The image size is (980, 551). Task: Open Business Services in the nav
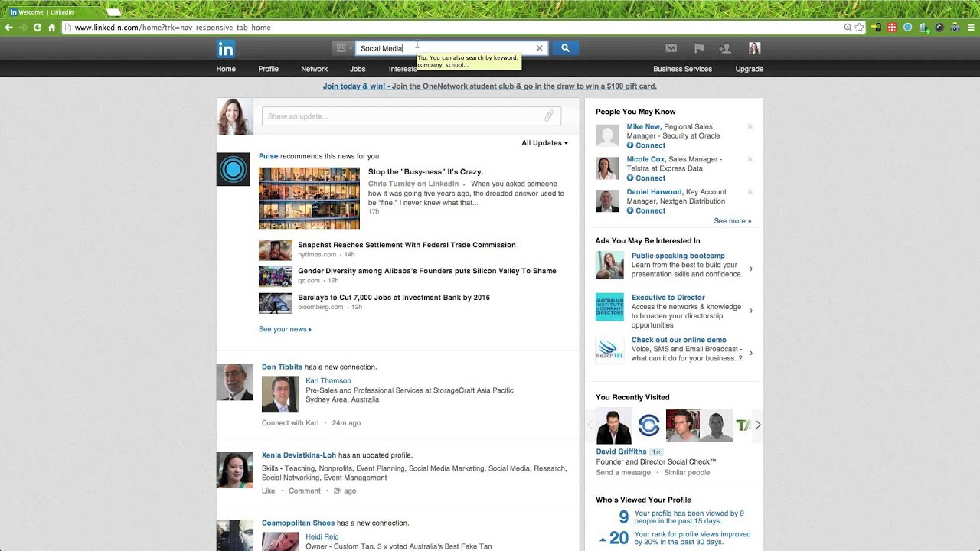coord(682,69)
